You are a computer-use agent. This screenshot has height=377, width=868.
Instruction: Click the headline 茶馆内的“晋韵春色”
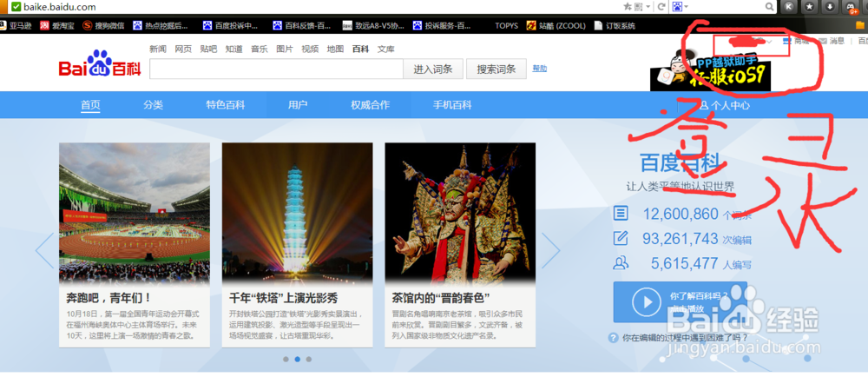[x=441, y=298]
